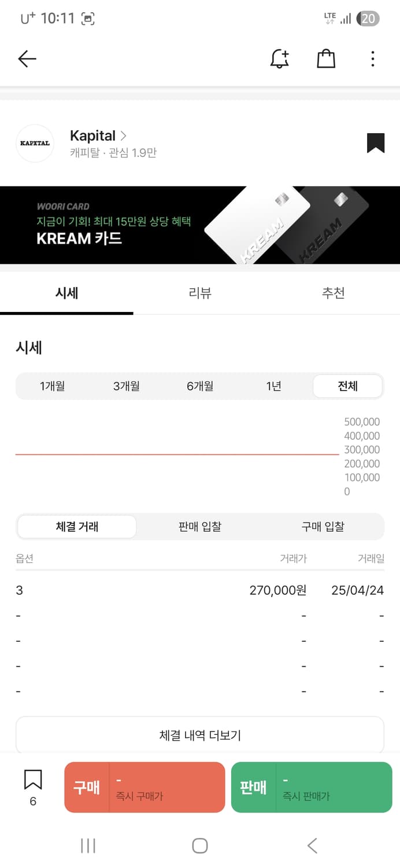Tap the back arrow icon
Image resolution: width=400 pixels, height=868 pixels.
pos(27,58)
